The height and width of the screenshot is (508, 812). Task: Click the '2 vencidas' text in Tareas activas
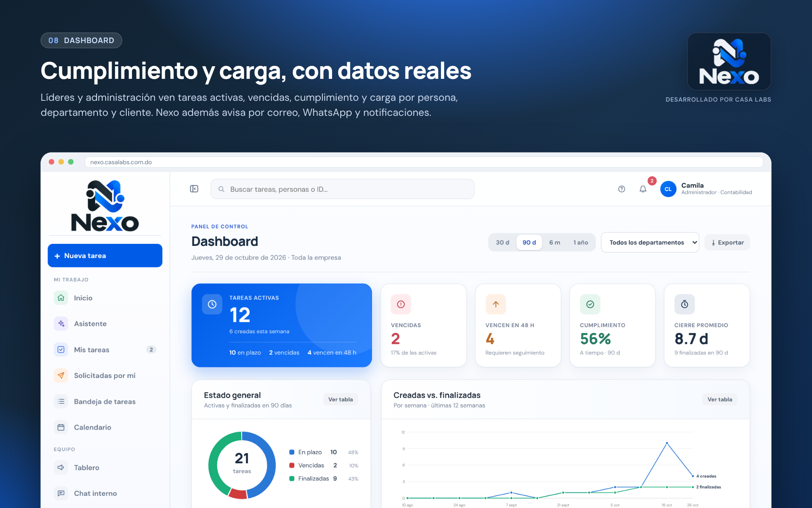284,352
